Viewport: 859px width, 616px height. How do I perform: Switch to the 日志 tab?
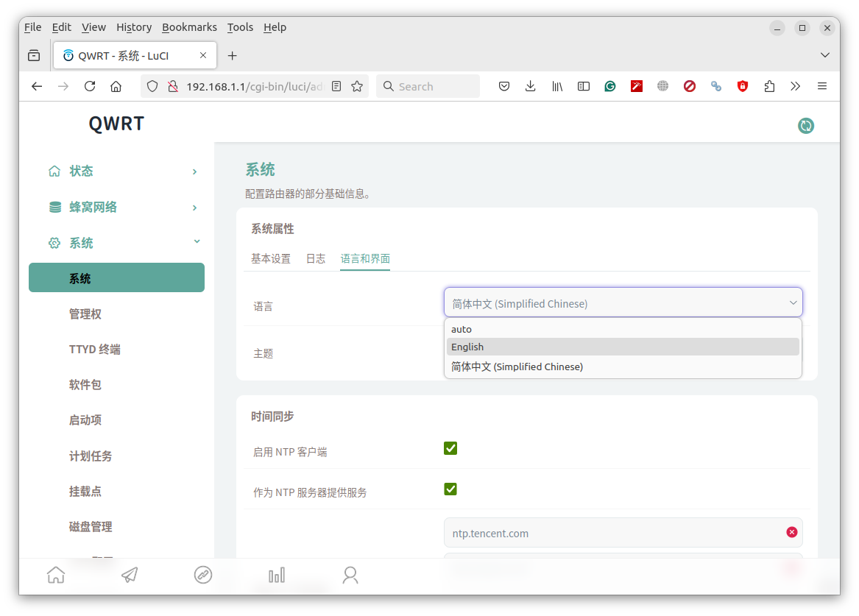(x=316, y=258)
